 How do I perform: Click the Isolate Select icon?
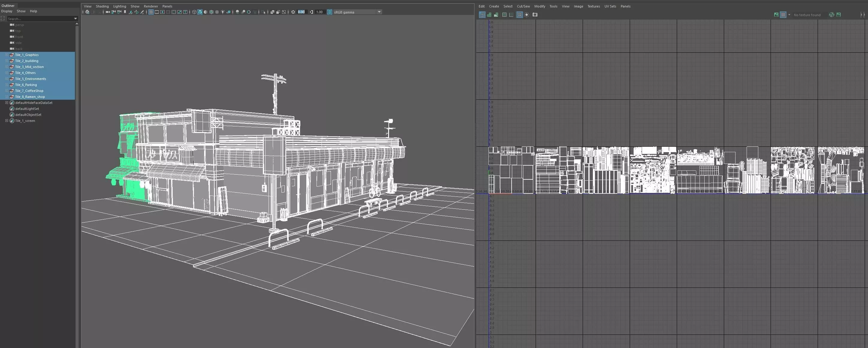(x=264, y=12)
